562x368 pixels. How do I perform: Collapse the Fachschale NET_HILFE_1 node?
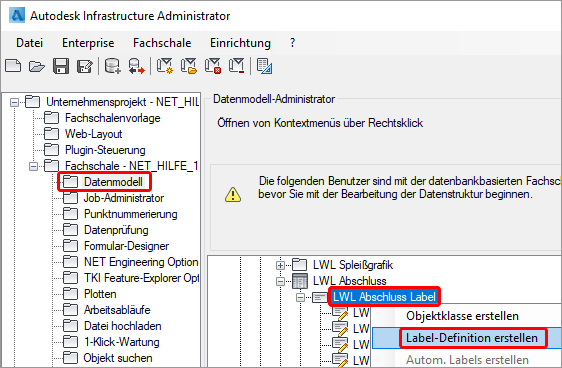pyautogui.click(x=33, y=166)
